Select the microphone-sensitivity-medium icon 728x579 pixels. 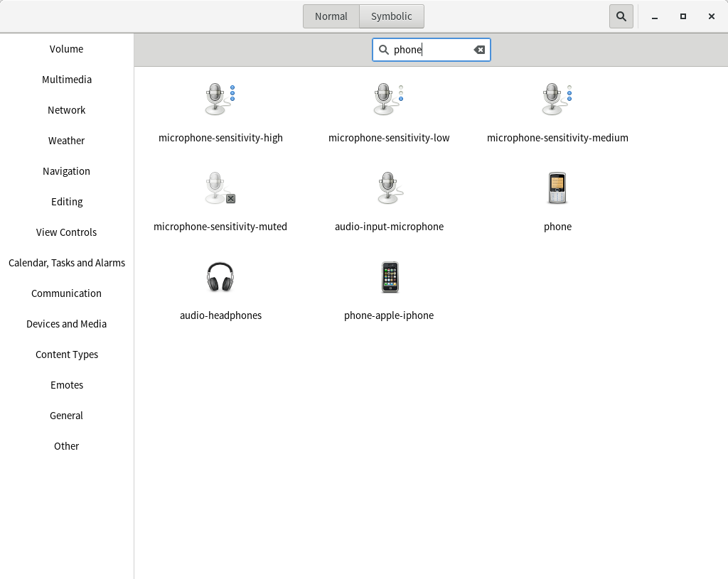coord(557,99)
